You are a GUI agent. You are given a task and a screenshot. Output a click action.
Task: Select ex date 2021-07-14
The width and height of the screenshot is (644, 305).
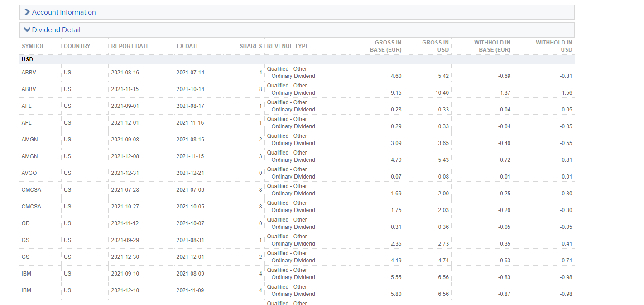pyautogui.click(x=190, y=73)
